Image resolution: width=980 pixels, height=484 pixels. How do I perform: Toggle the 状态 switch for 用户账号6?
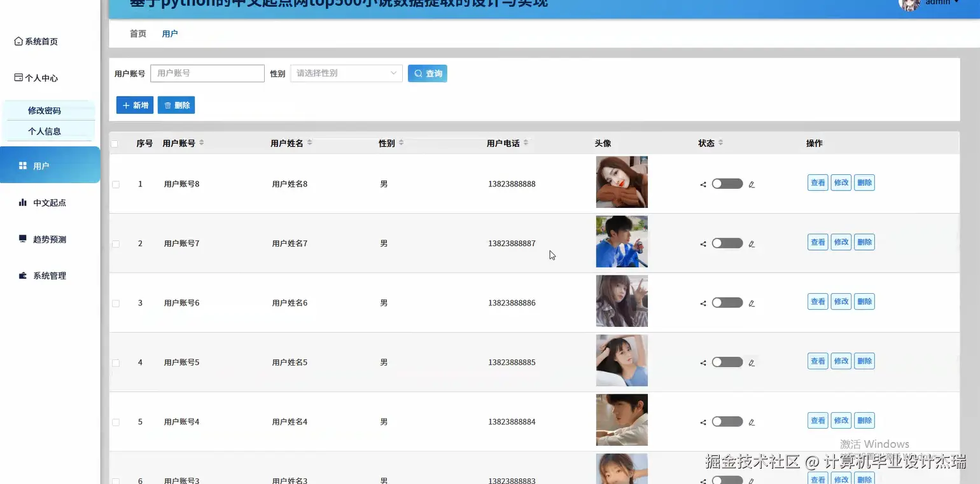(727, 303)
